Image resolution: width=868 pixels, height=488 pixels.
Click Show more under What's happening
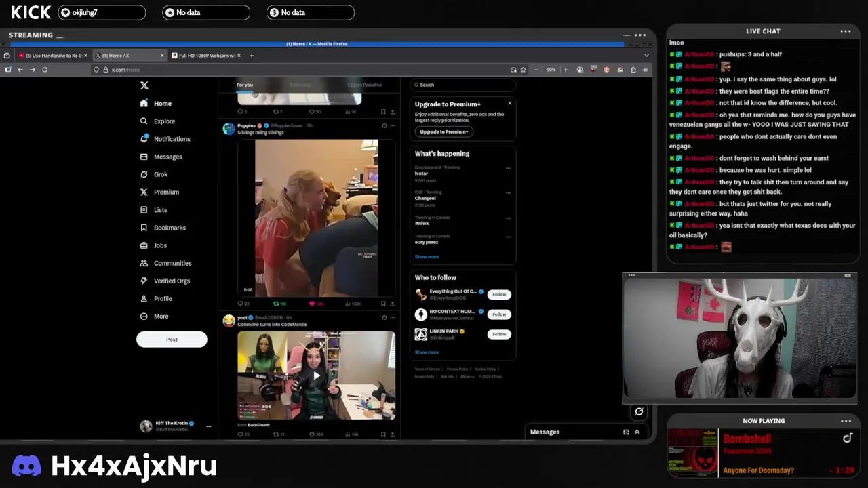[427, 257]
